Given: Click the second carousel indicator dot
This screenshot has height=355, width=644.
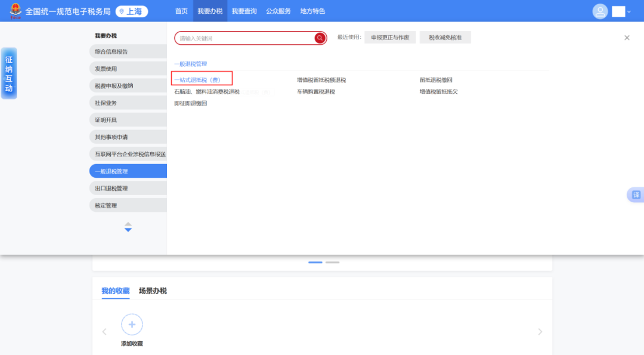Looking at the screenshot, I should [x=332, y=262].
